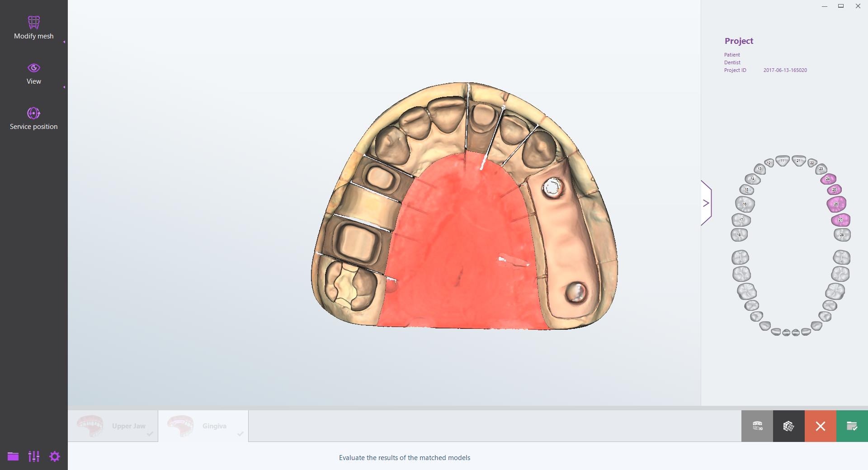Open the Modify mesh flyout arrow
Viewport: 868px width, 470px height.
(65, 42)
